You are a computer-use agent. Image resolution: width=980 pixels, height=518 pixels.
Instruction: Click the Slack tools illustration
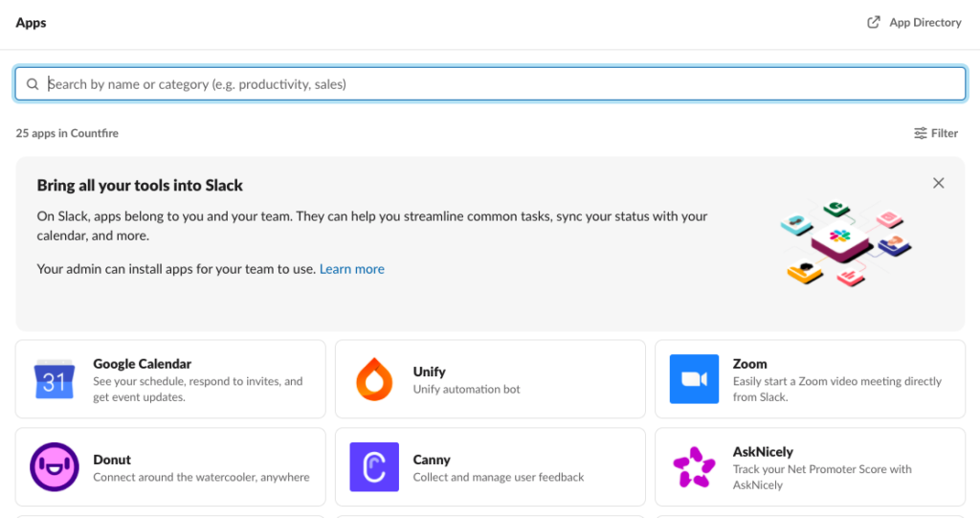[x=846, y=243]
